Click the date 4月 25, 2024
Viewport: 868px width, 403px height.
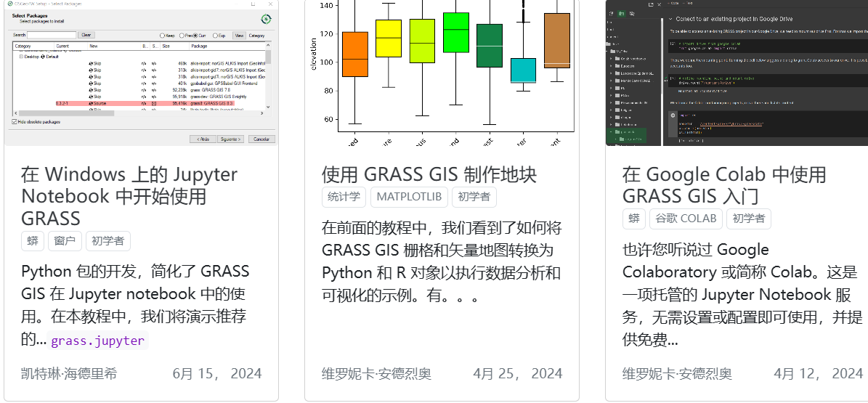click(x=518, y=374)
